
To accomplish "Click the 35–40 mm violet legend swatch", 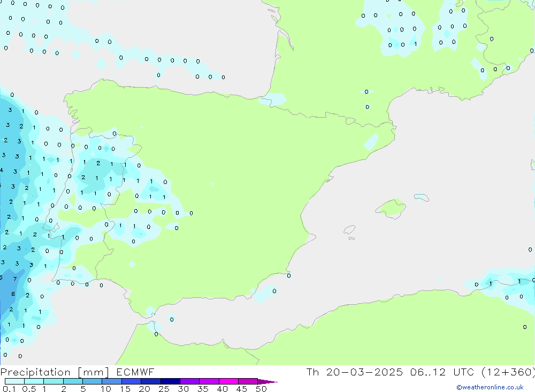I will [x=209, y=381].
